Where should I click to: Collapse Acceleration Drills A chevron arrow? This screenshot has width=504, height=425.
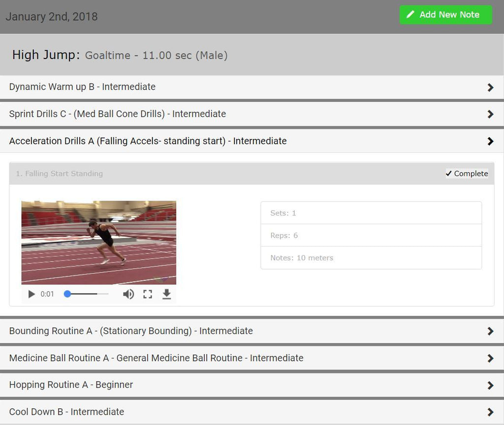click(x=490, y=141)
